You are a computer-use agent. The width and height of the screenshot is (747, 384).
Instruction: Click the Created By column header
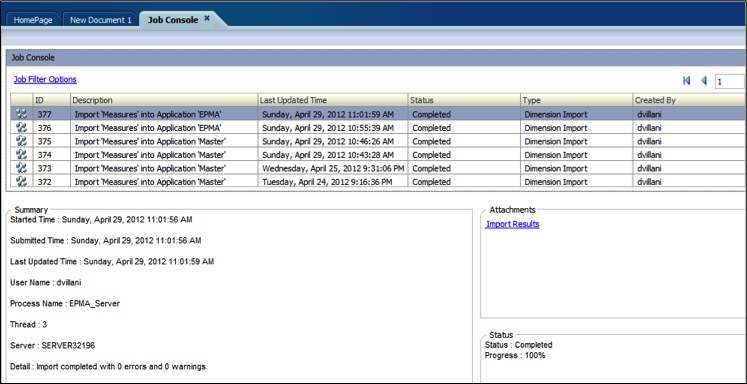coord(689,100)
